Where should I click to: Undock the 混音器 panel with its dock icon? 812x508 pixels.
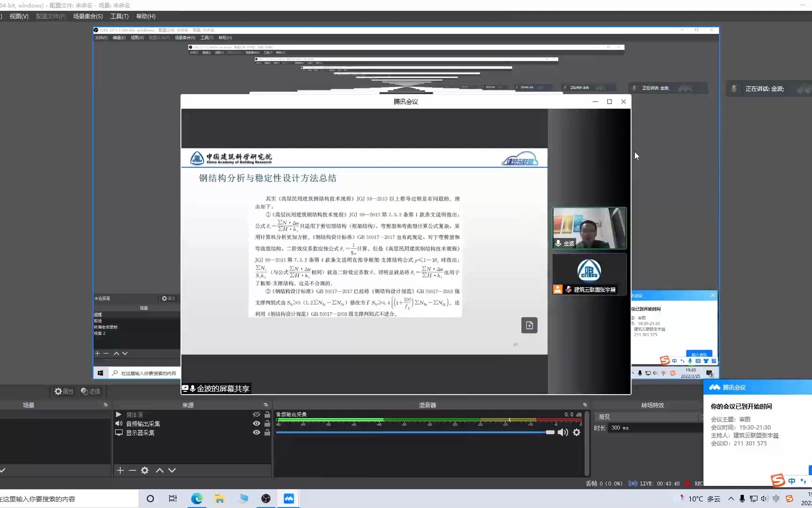[x=585, y=405]
